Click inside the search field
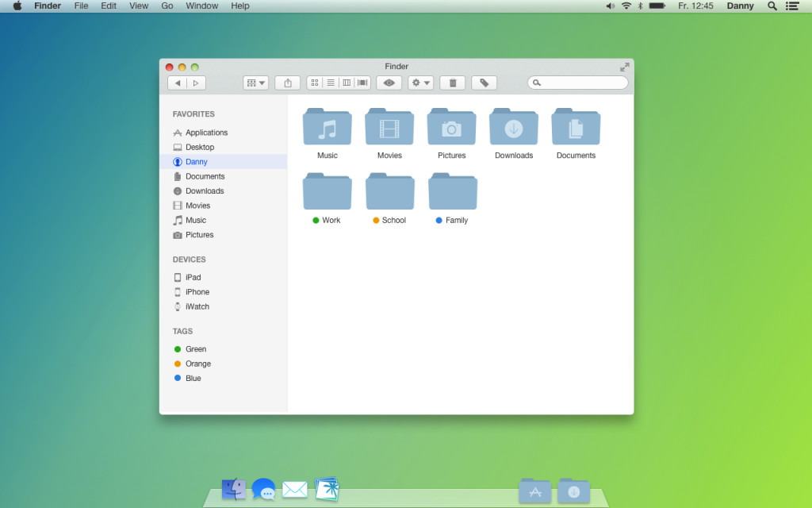 pyautogui.click(x=577, y=83)
